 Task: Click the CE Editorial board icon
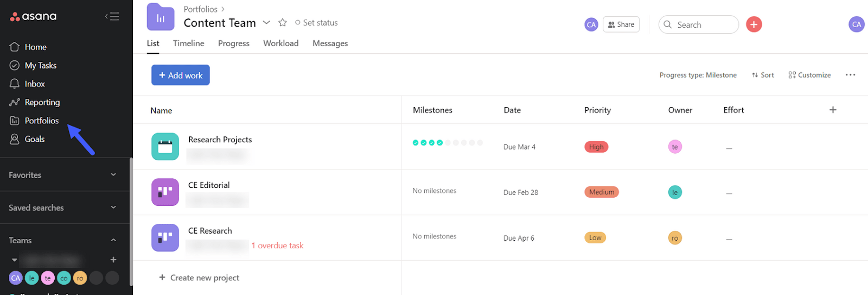[x=165, y=192]
